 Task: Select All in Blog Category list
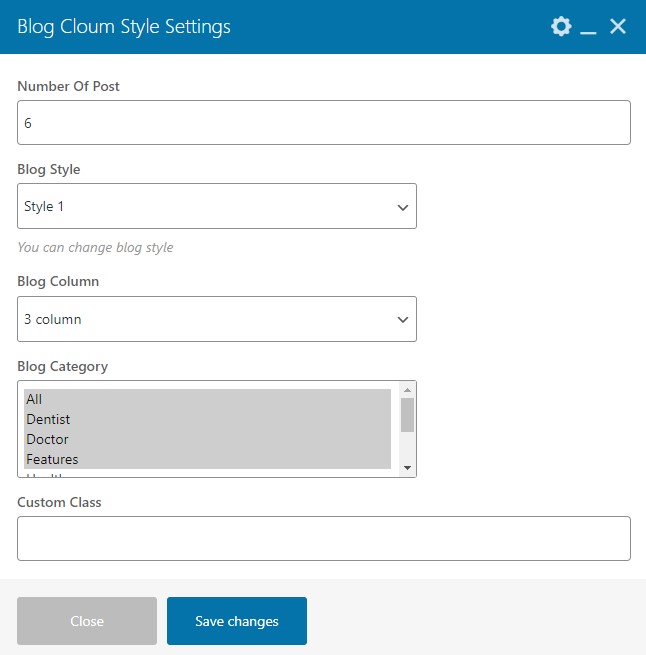click(x=208, y=399)
